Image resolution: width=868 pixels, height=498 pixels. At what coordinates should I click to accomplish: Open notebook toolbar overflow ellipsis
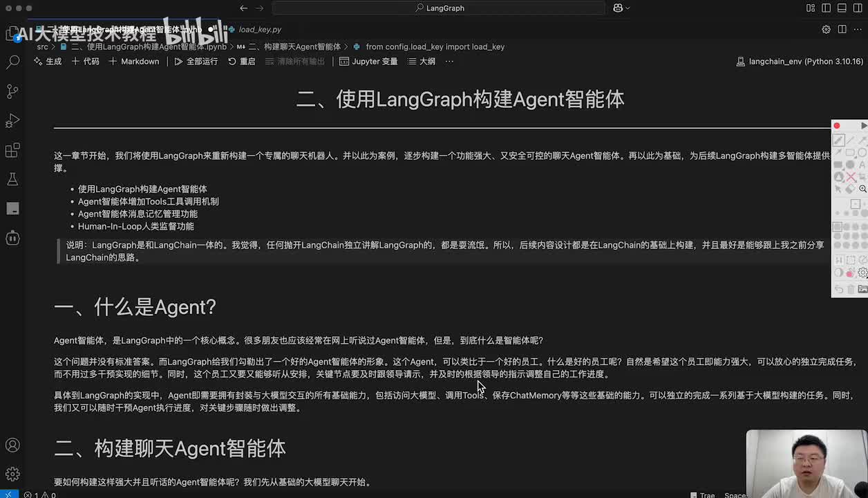[x=449, y=62]
